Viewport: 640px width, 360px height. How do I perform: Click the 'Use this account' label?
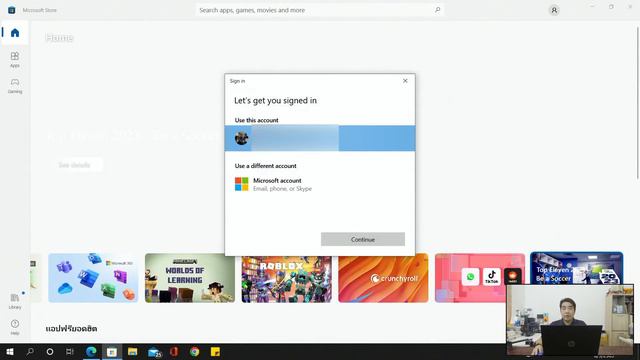(x=257, y=120)
